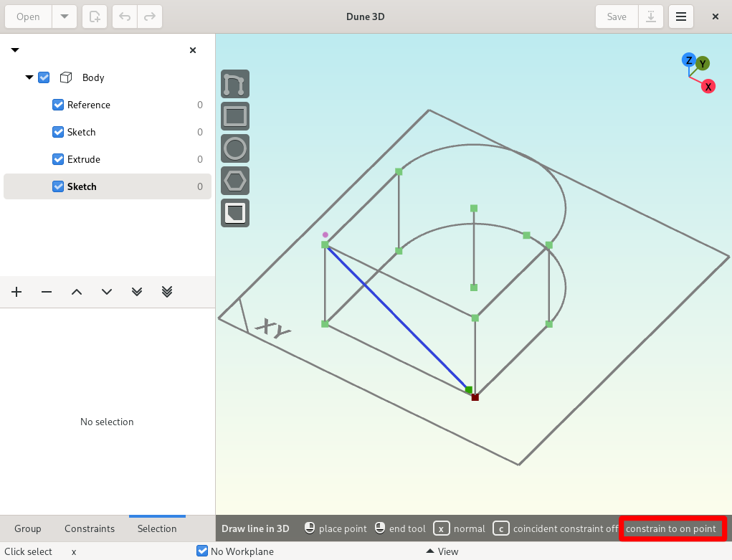Switch to the Group tab
Viewport: 732px width, 560px height.
[27, 528]
